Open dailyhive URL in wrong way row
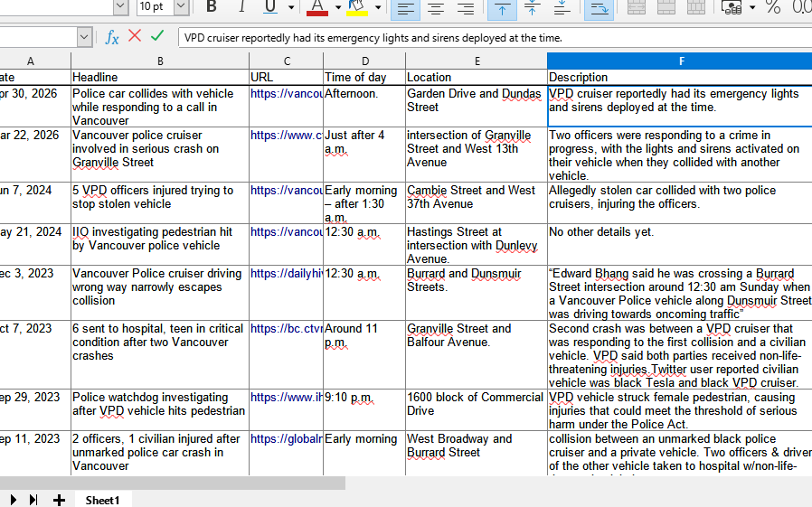Image resolution: width=812 pixels, height=507 pixels. click(287, 273)
